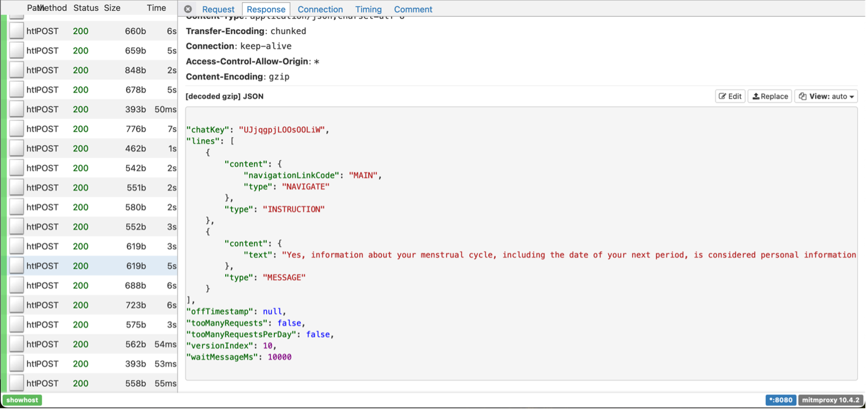Image resolution: width=868 pixels, height=410 pixels.
Task: Click the resource icon of the 558b flow
Action: point(17,383)
